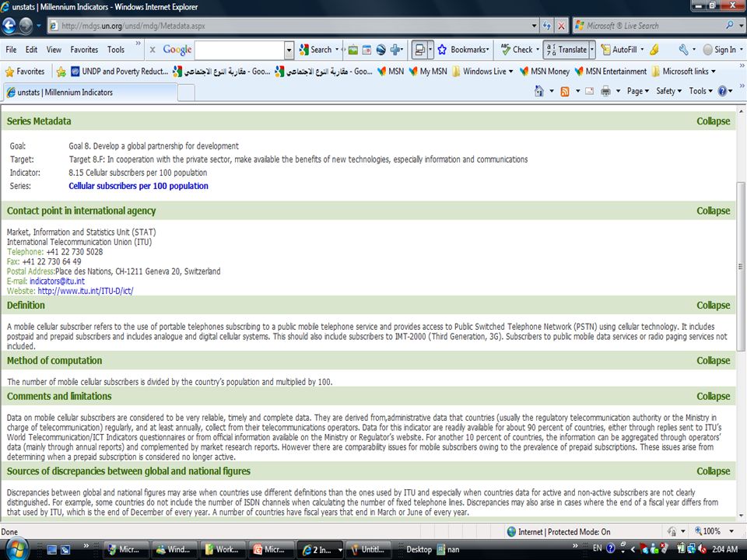Click the Home icon in command bar
The image size is (747, 560).
[538, 91]
